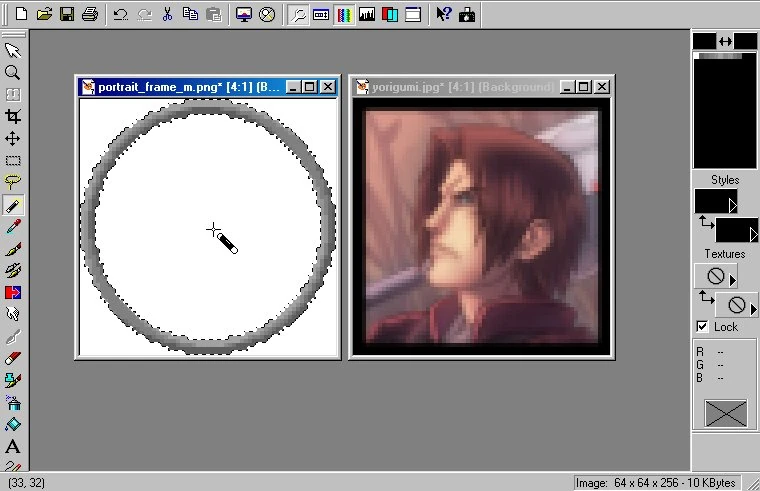Print using the printer icon
This screenshot has height=491, width=760.
[x=90, y=14]
